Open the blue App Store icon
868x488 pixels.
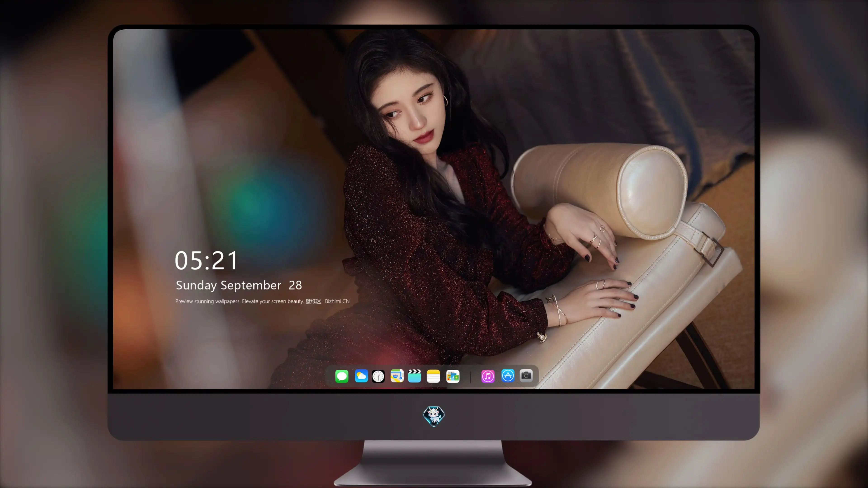[508, 375]
